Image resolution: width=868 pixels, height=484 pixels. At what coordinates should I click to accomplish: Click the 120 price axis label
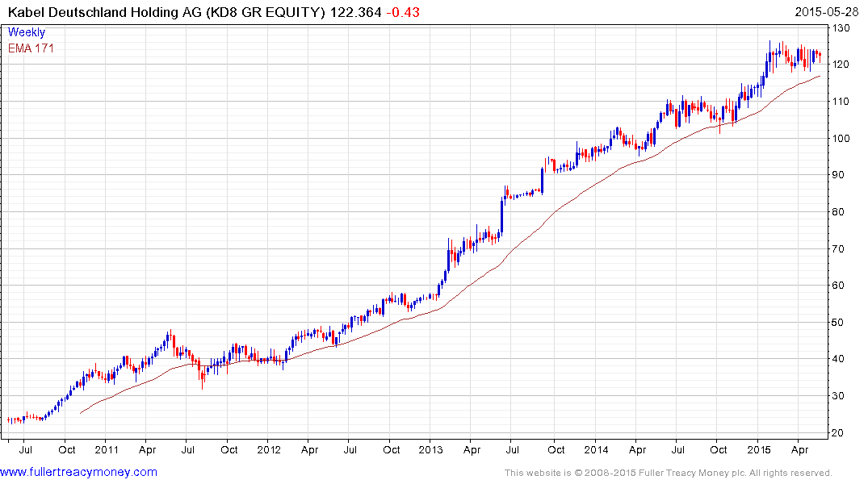841,65
